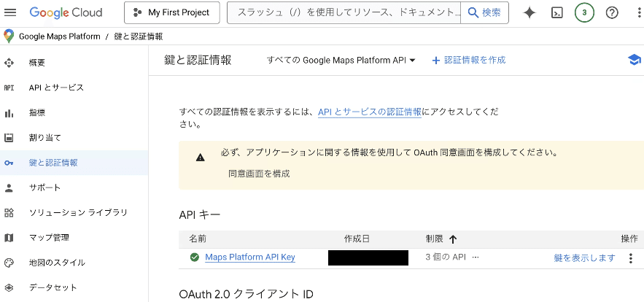
Task: Activate Cloud Shell terminal icon
Action: pos(556,12)
